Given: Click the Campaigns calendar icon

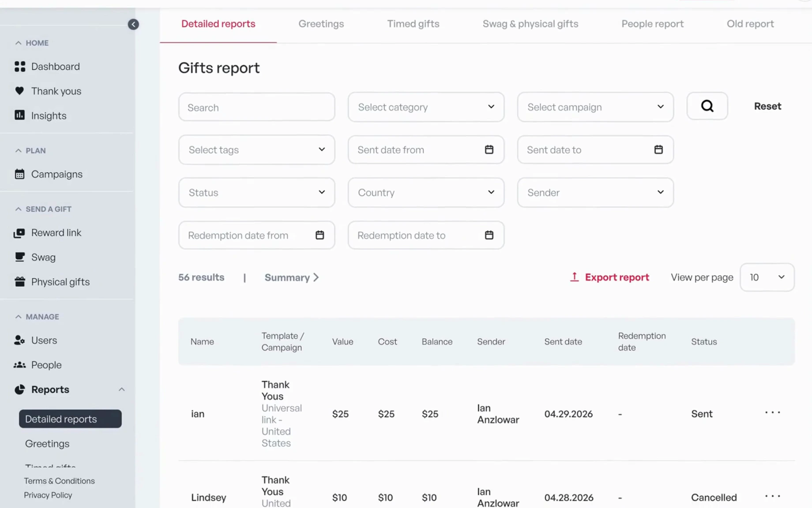Looking at the screenshot, I should 19,174.
